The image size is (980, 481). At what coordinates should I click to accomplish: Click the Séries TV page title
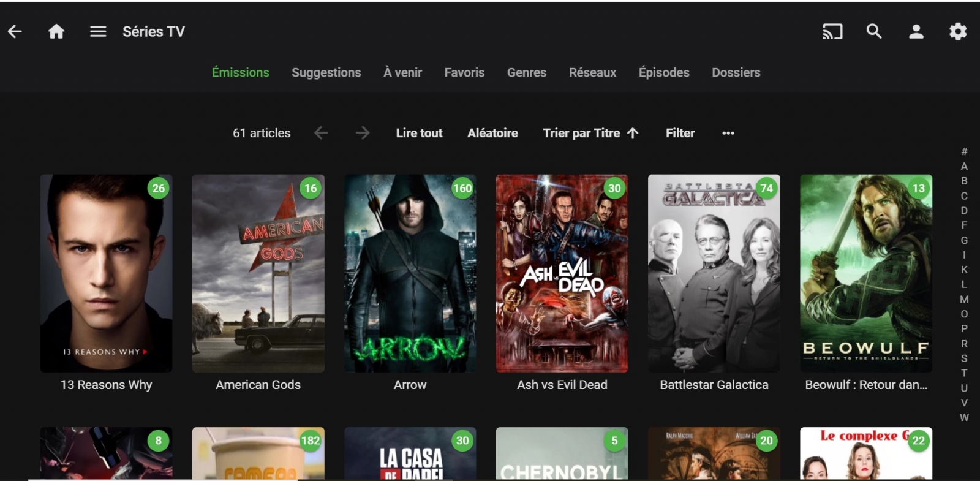pyautogui.click(x=154, y=31)
